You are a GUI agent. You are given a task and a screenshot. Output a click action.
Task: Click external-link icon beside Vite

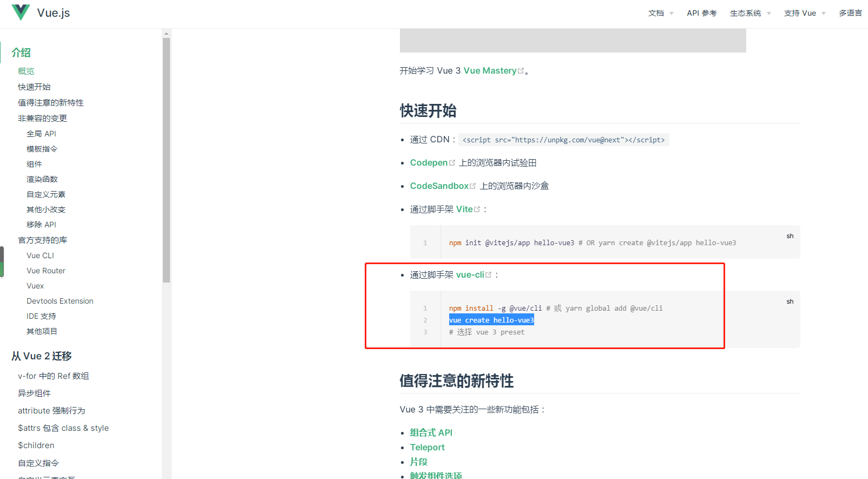coord(477,209)
